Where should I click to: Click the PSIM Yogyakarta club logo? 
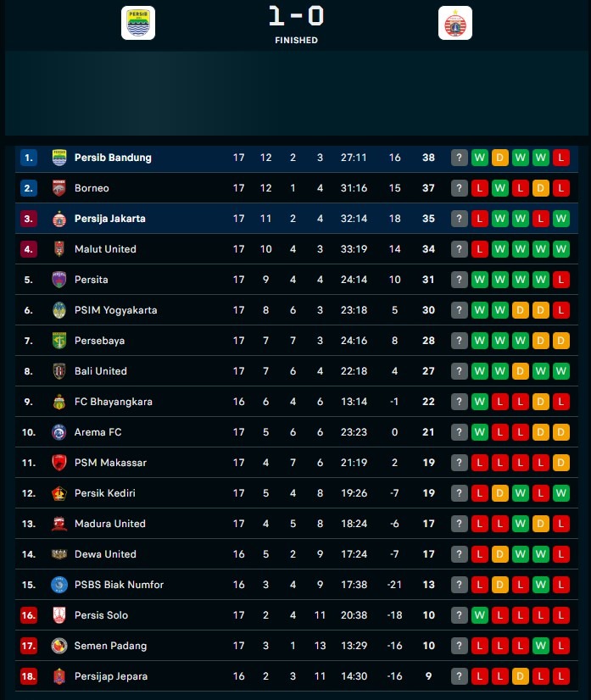(x=59, y=310)
